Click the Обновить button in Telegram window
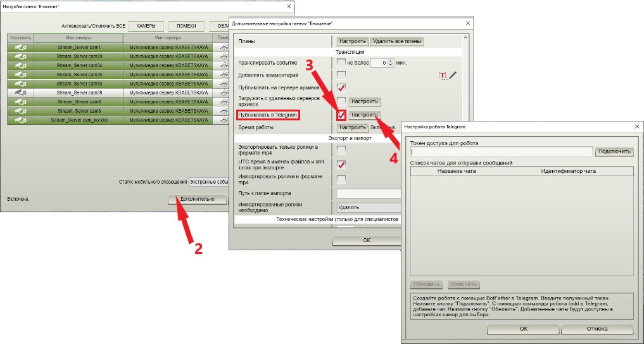 (427, 284)
